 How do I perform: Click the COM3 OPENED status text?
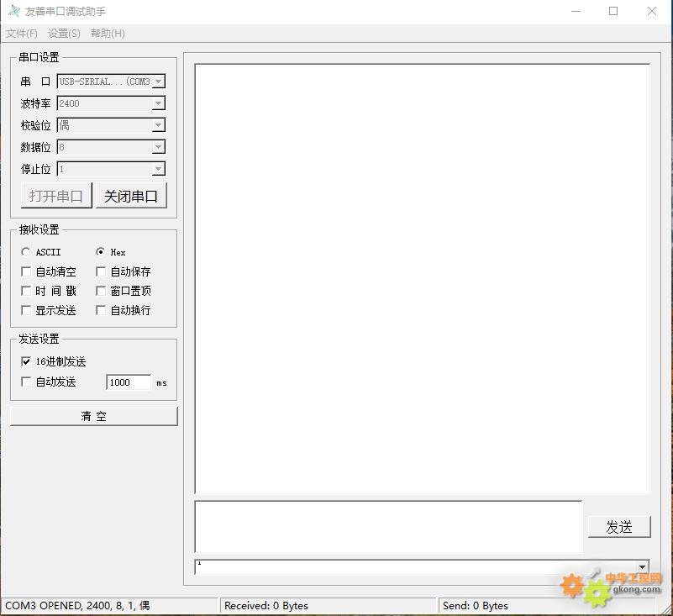(x=77, y=606)
